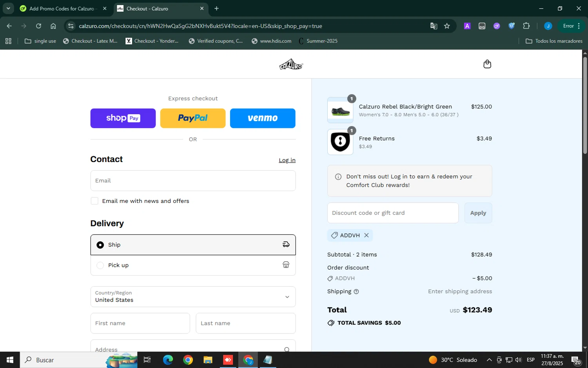The image size is (588, 368).
Task: Open Chrome profile avatar J
Action: (x=548, y=26)
